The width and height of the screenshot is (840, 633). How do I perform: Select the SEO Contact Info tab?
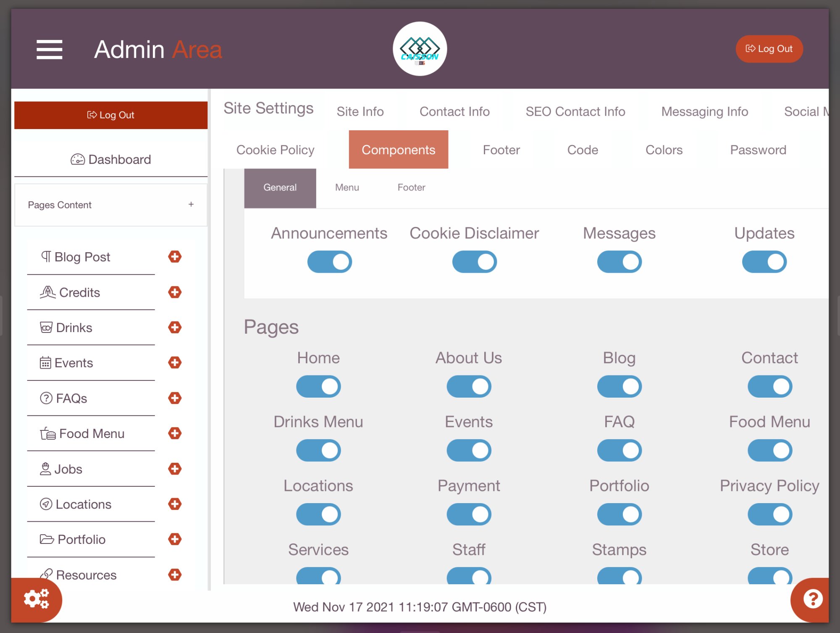tap(575, 111)
